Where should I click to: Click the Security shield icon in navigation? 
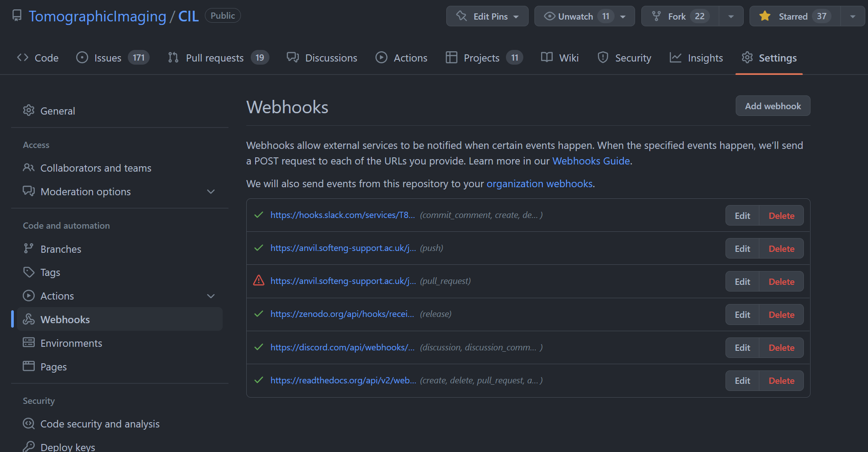pyautogui.click(x=603, y=58)
